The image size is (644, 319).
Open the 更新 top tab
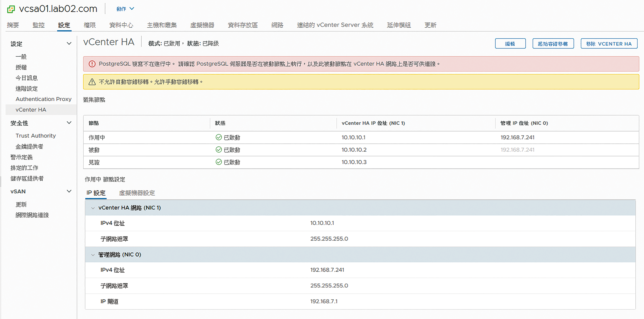(430, 25)
